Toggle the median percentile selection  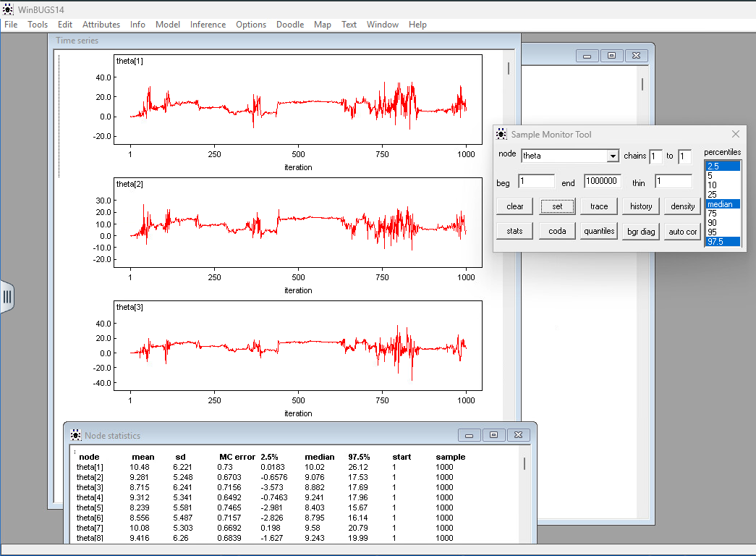(x=722, y=204)
